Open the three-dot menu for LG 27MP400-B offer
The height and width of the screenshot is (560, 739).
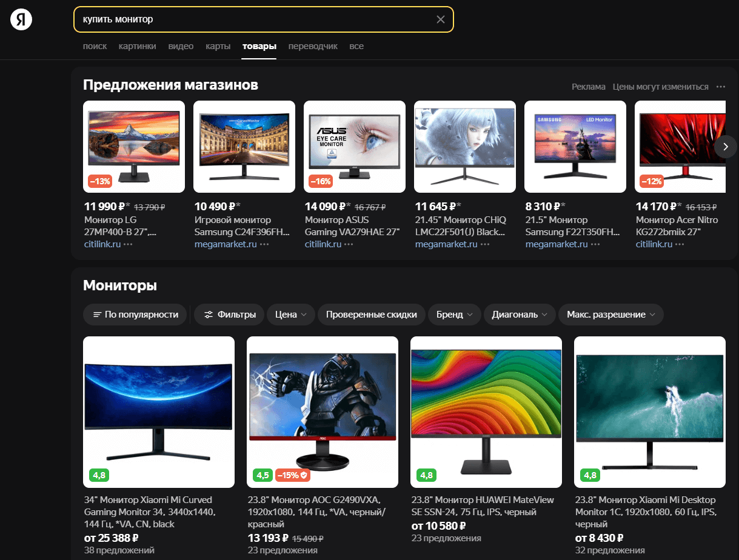pyautogui.click(x=128, y=244)
